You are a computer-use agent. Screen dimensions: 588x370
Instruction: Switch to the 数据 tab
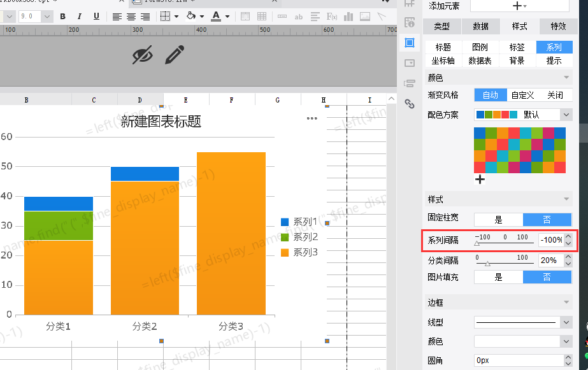480,26
